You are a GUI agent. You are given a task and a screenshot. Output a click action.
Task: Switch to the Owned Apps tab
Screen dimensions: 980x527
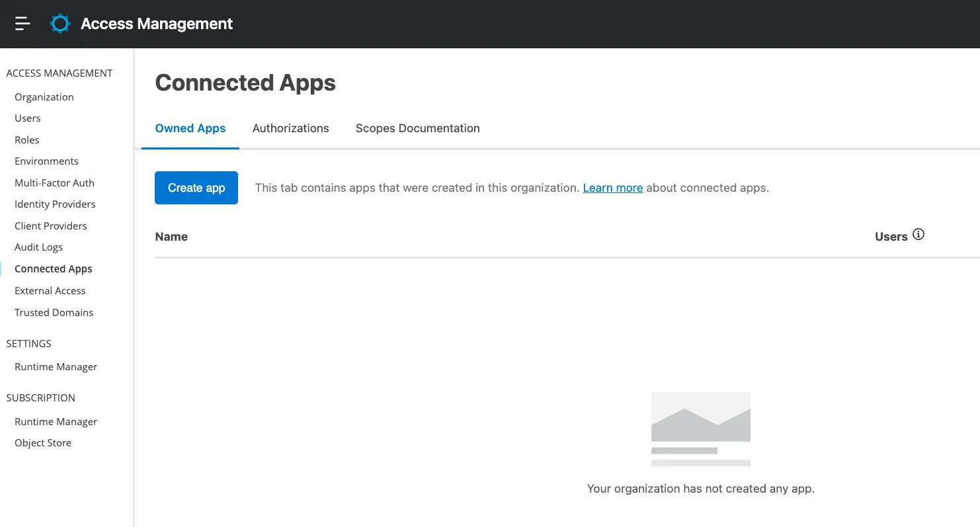(x=190, y=128)
